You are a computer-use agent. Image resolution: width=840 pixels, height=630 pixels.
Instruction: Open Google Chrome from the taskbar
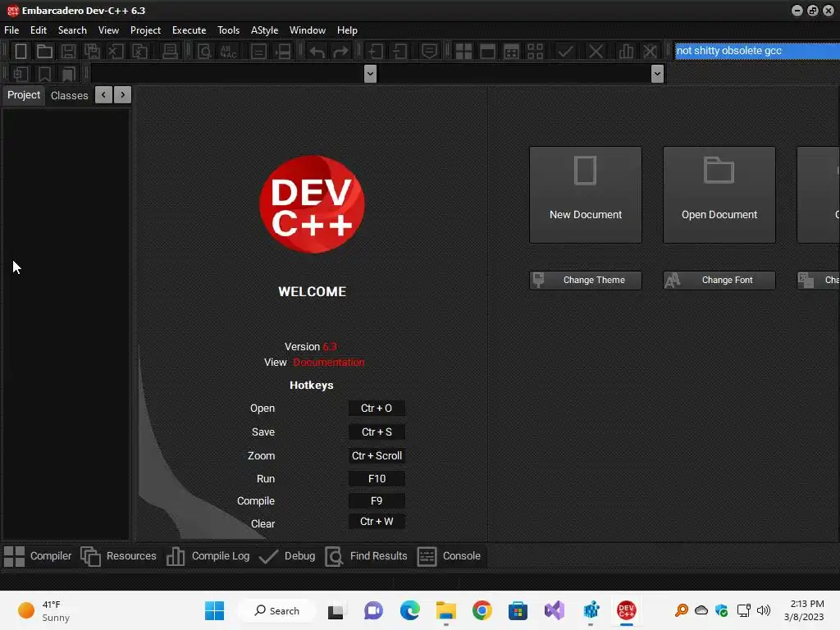(482, 610)
